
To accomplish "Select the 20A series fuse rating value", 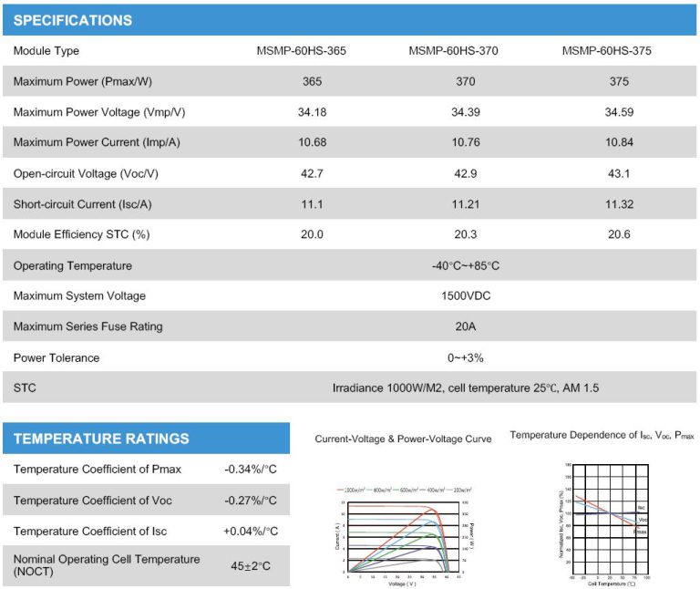I will tap(466, 326).
